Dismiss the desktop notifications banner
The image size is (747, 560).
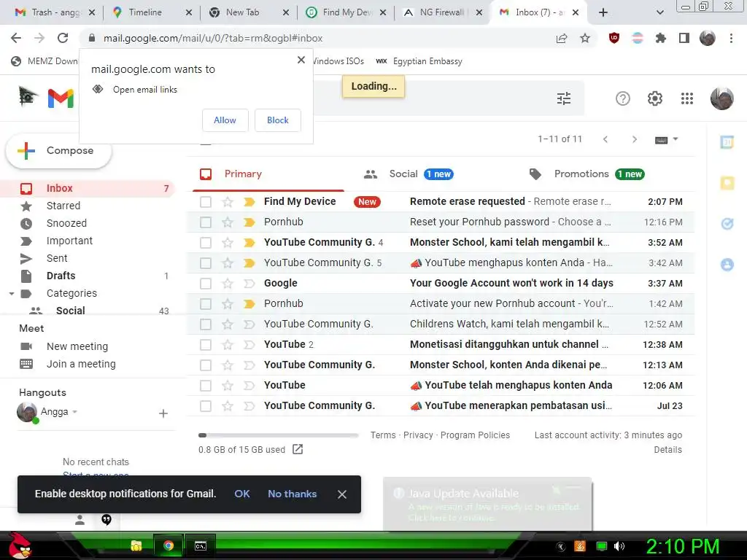click(342, 494)
